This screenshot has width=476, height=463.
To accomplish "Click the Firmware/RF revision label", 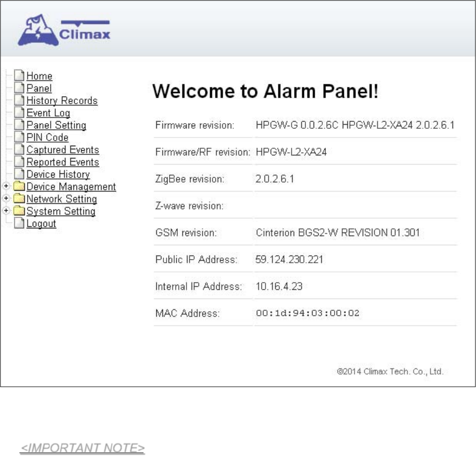I will (203, 152).
